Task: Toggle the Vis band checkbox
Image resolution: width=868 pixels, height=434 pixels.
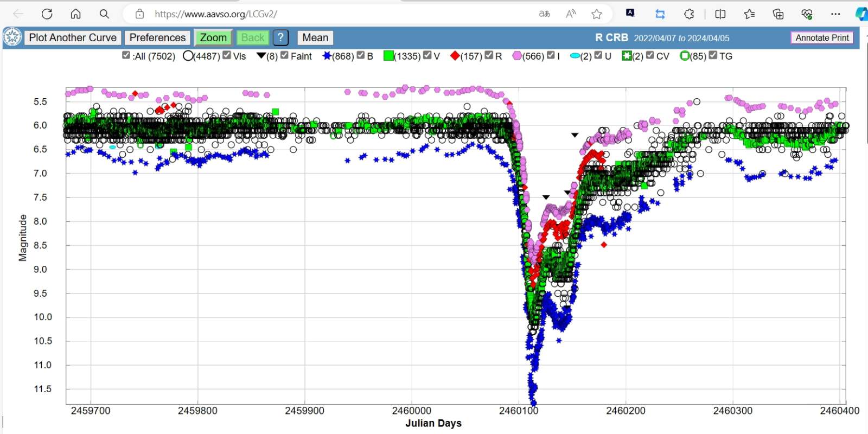Action: click(227, 55)
